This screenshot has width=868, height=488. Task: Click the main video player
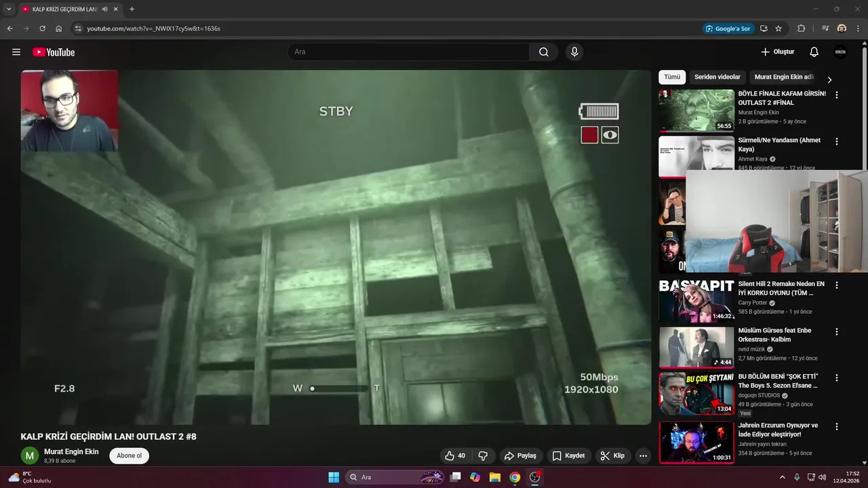pyautogui.click(x=336, y=247)
